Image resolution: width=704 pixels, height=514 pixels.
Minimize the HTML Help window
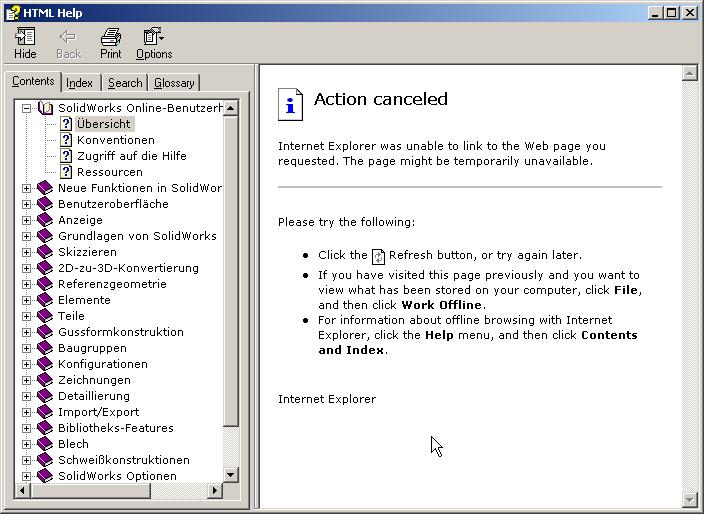click(x=656, y=13)
